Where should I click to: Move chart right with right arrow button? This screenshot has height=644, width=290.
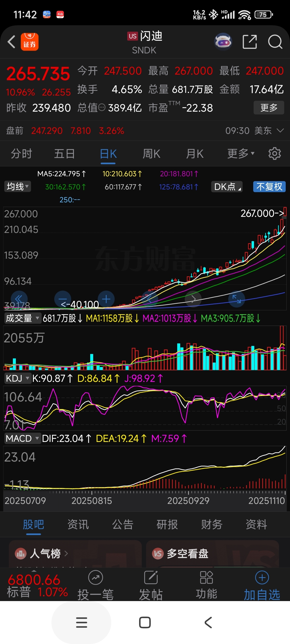click(x=193, y=299)
